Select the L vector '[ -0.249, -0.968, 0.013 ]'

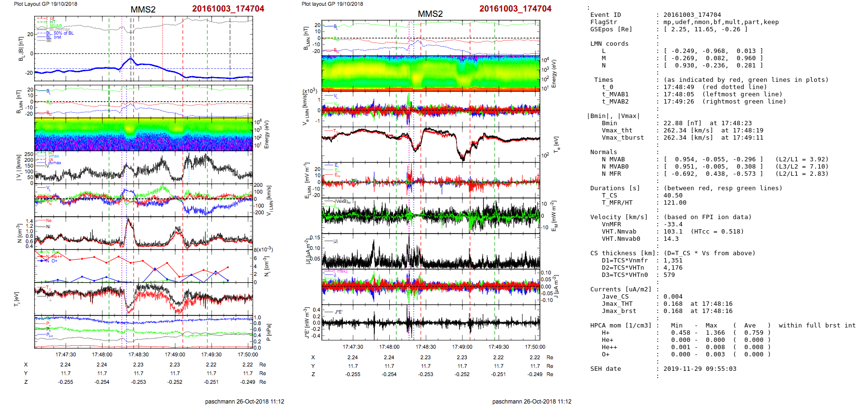coord(713,51)
